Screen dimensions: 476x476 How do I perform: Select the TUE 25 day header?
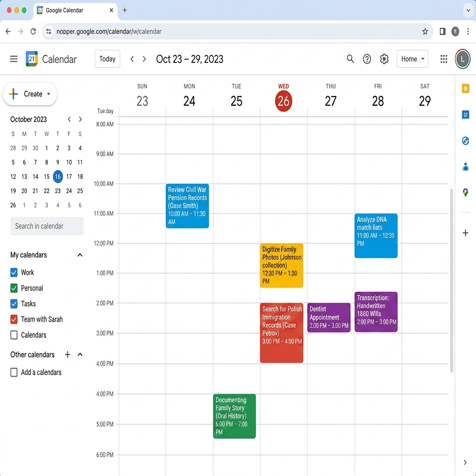click(237, 95)
